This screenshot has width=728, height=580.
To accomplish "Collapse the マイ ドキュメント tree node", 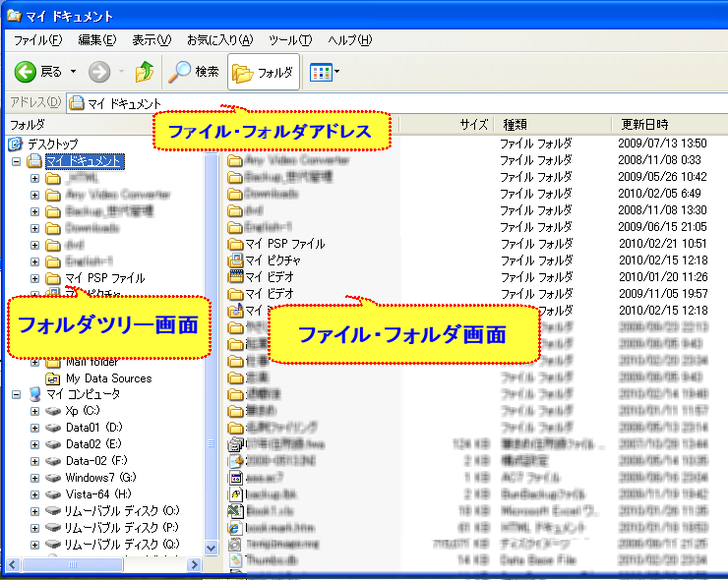I will [x=16, y=161].
